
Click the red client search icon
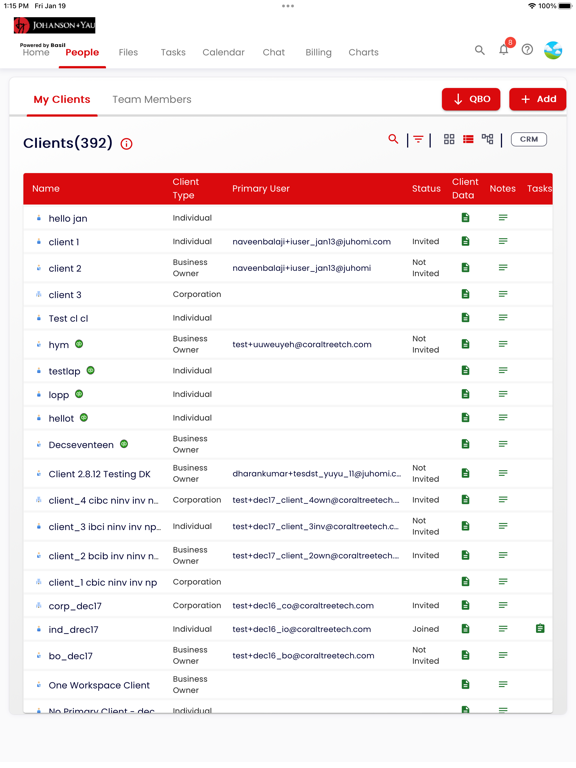click(x=393, y=139)
